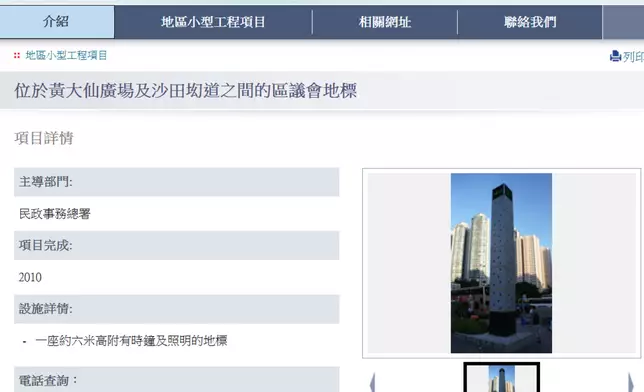
Task: Follow the 地區小型工程項目 breadcrumb link
Action: [x=66, y=55]
